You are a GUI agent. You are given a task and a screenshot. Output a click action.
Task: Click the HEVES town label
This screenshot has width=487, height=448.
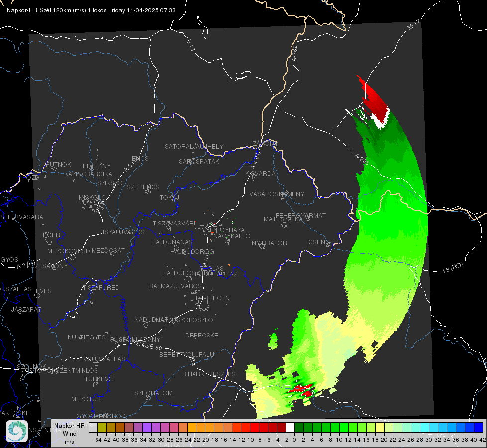click(41, 291)
